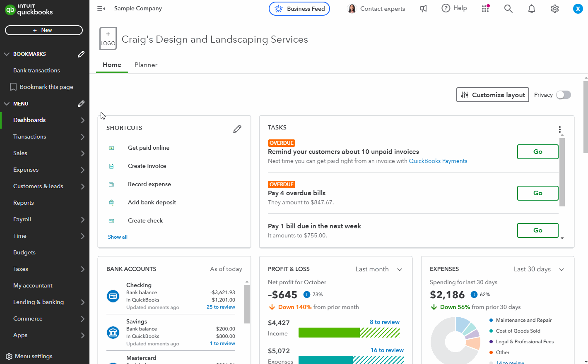Open the apps grid icon

pos(485,9)
